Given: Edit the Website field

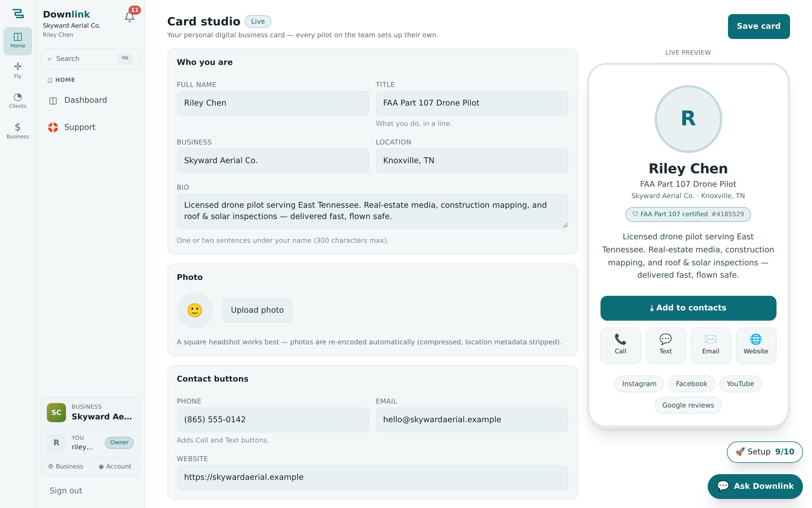Looking at the screenshot, I should tap(372, 477).
